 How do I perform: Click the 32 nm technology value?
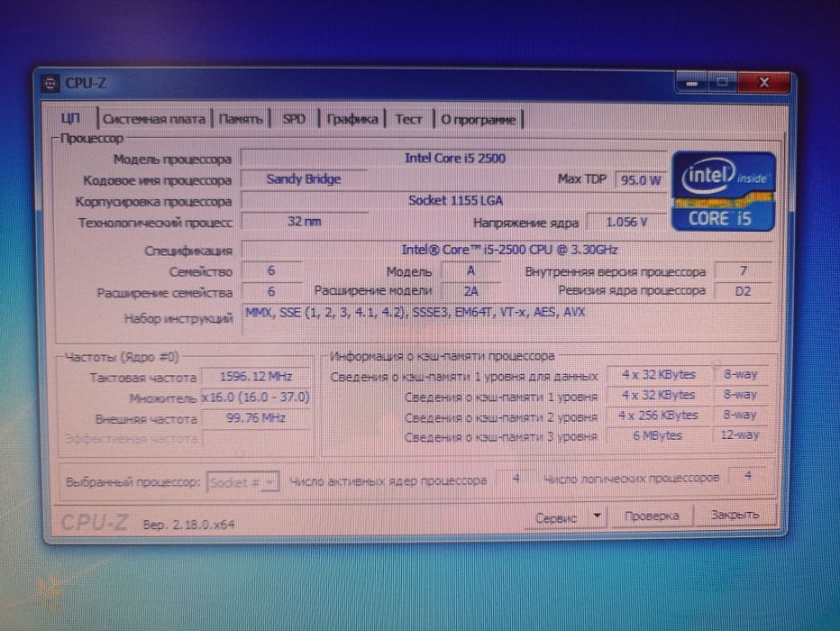point(304,221)
